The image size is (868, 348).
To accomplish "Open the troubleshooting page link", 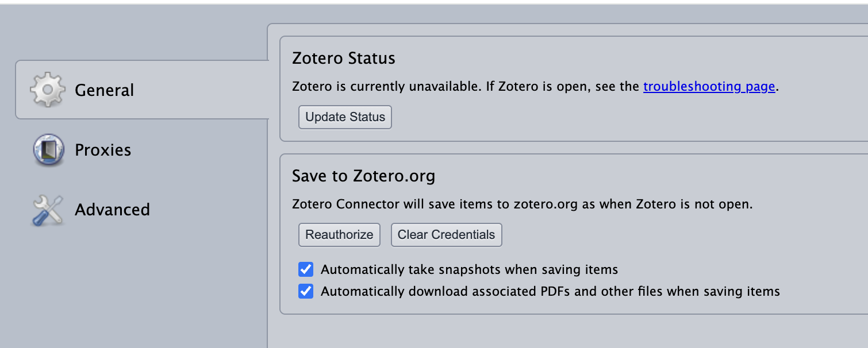I will pos(709,87).
